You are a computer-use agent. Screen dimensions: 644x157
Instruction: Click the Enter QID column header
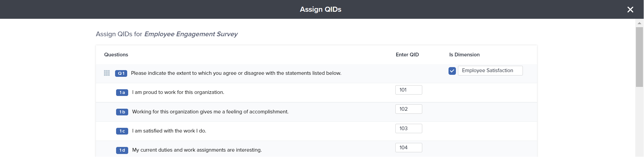point(407,55)
